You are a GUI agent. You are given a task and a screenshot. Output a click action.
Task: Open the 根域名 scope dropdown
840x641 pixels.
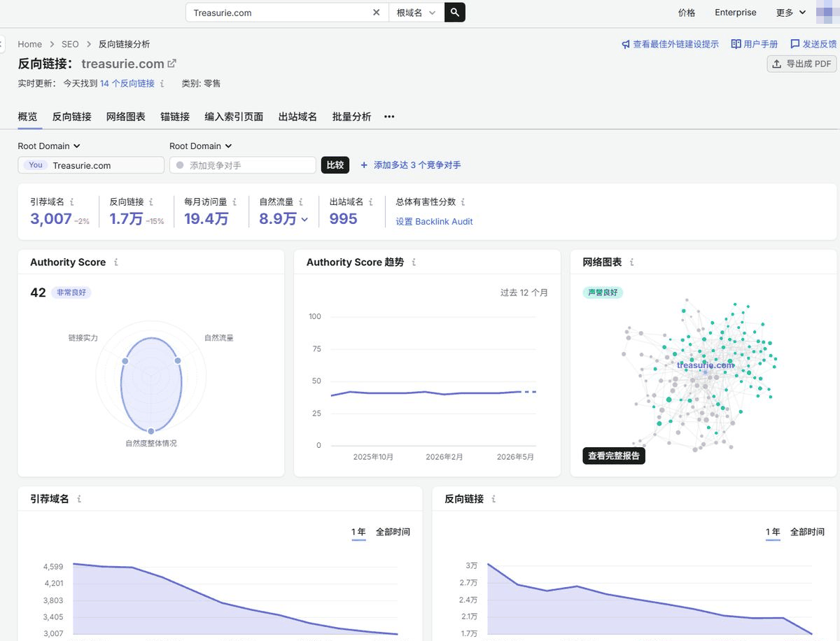click(416, 13)
